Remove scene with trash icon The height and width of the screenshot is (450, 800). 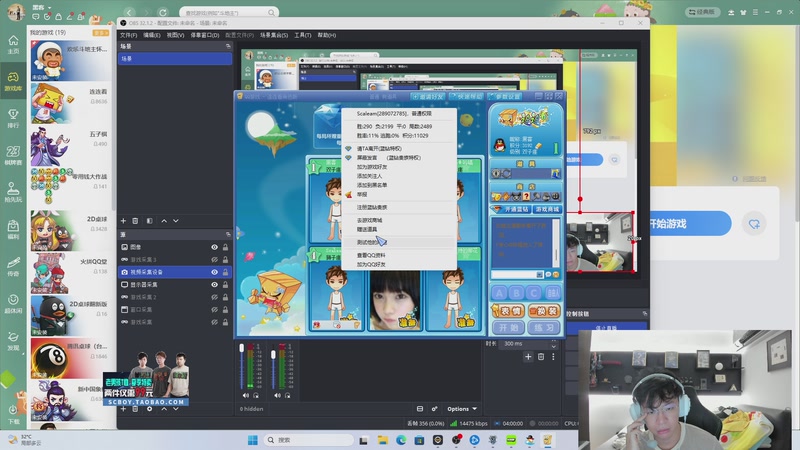135,221
